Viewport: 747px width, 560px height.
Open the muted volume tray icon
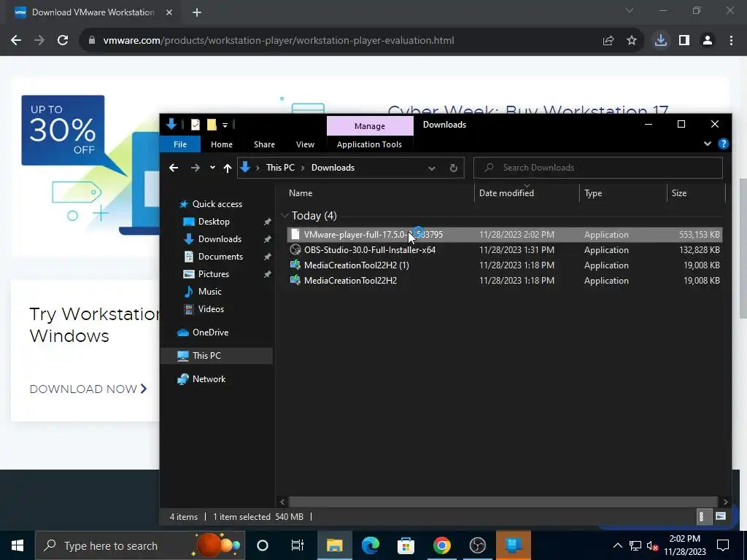click(652, 545)
